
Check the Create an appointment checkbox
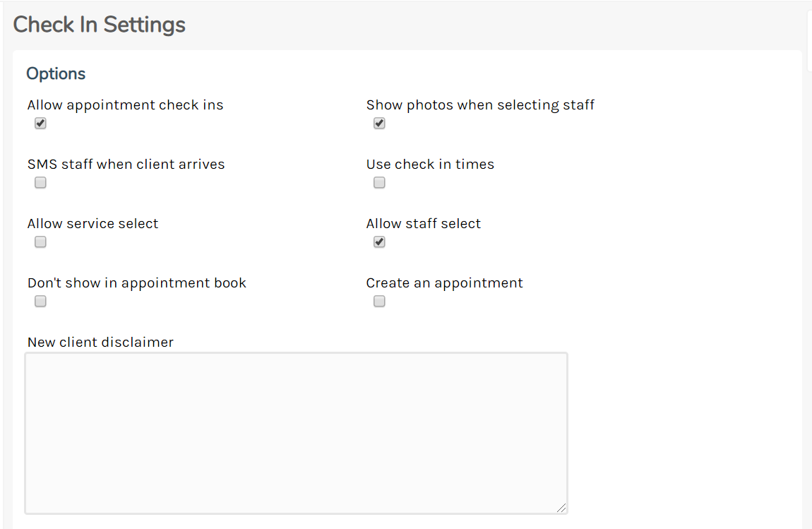379,301
